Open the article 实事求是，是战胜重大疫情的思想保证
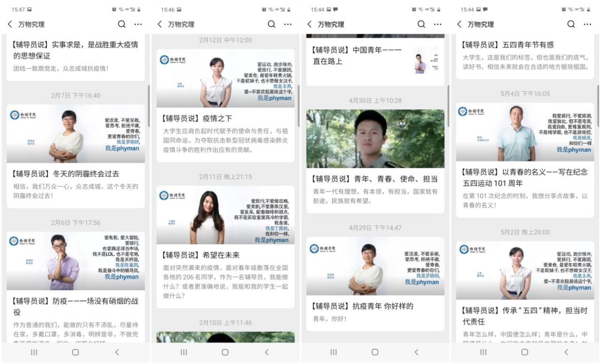The image size is (601, 364). tap(75, 50)
